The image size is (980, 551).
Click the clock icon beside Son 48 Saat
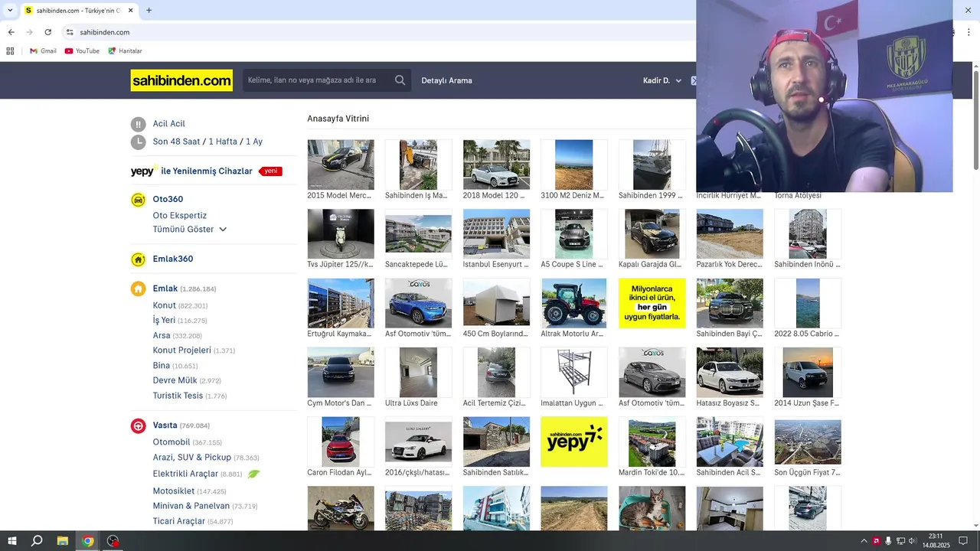138,142
